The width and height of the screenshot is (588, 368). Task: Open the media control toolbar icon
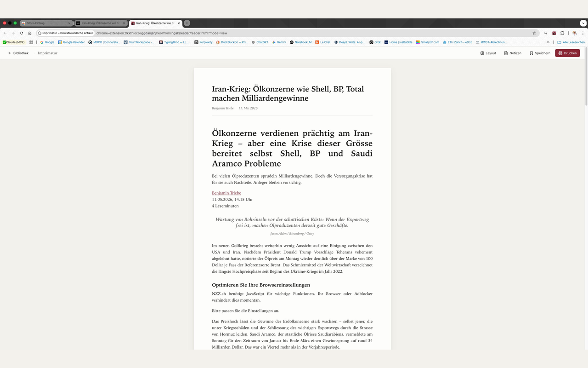[x=546, y=33]
